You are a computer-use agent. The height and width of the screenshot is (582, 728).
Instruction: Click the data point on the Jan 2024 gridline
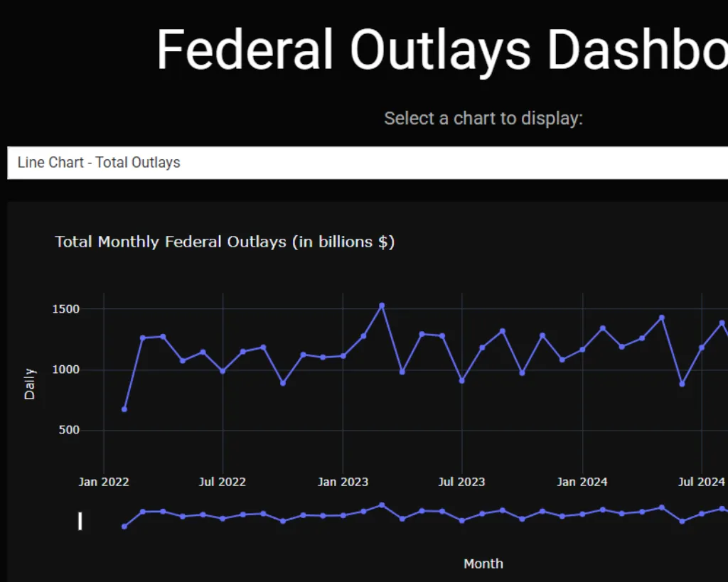582,350
